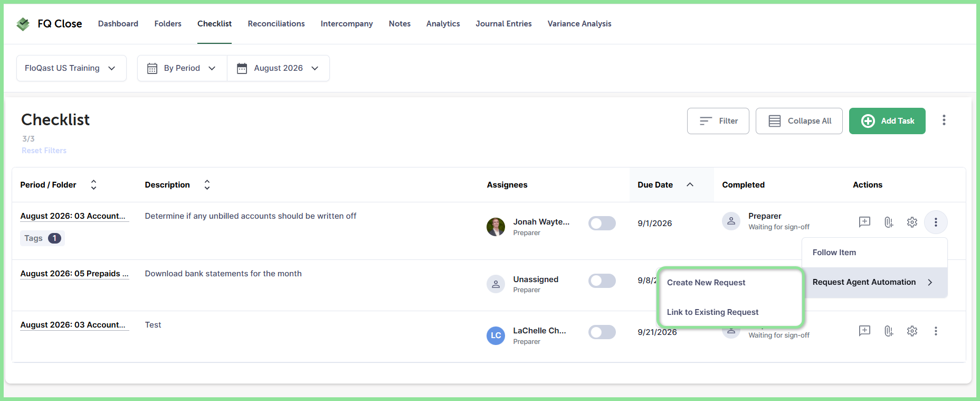Select the Checklist tab
The image size is (980, 401).
tap(214, 24)
